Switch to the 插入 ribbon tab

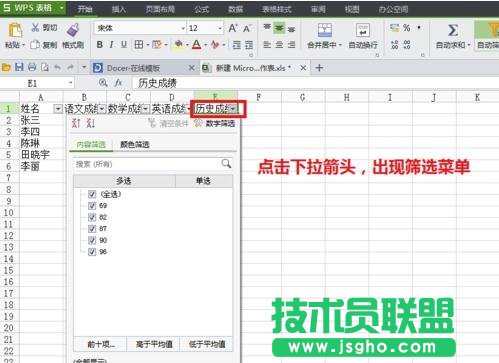click(119, 9)
